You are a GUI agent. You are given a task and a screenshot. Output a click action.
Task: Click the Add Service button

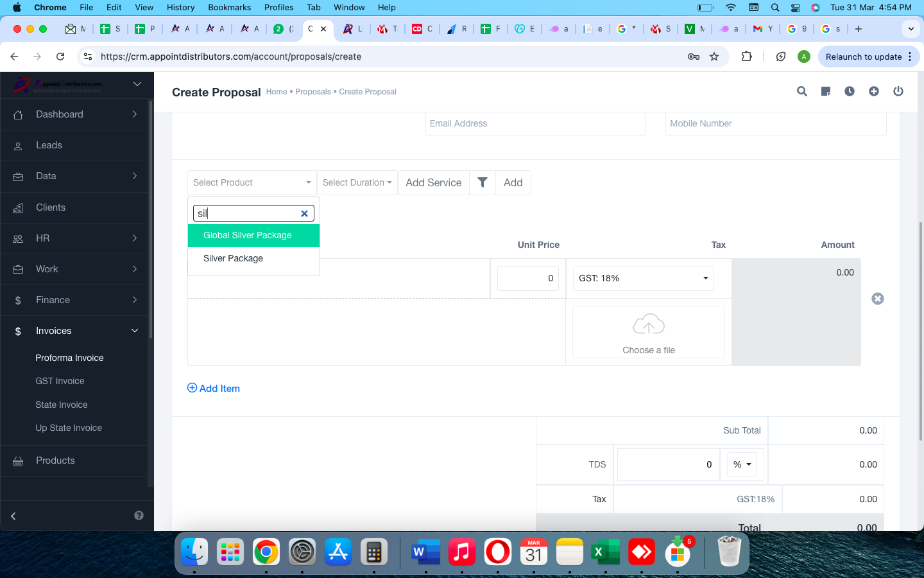click(433, 182)
